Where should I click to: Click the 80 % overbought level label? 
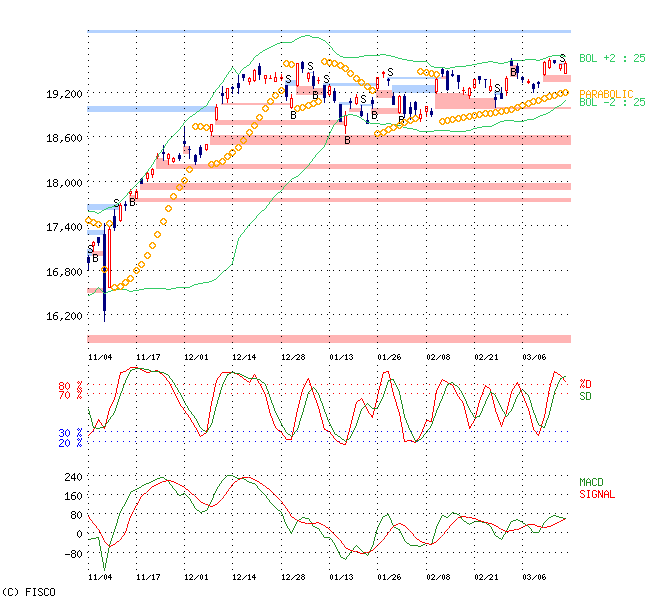[70, 386]
